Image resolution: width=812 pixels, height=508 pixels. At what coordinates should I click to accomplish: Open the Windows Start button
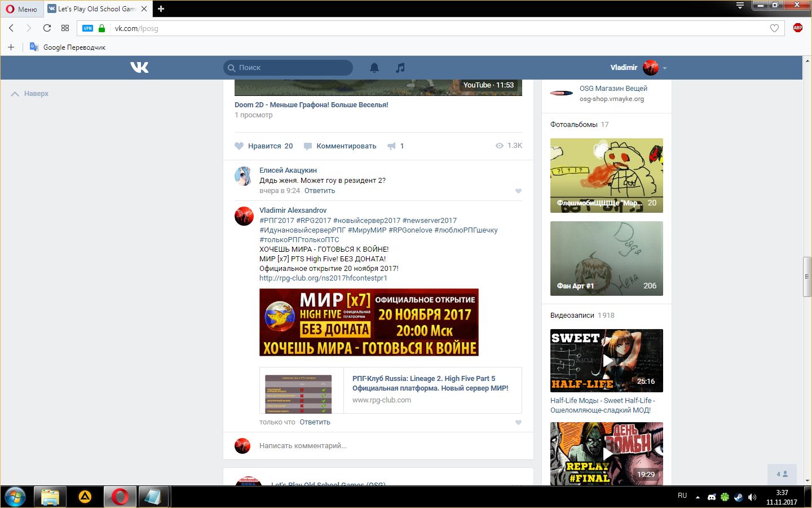click(x=15, y=497)
